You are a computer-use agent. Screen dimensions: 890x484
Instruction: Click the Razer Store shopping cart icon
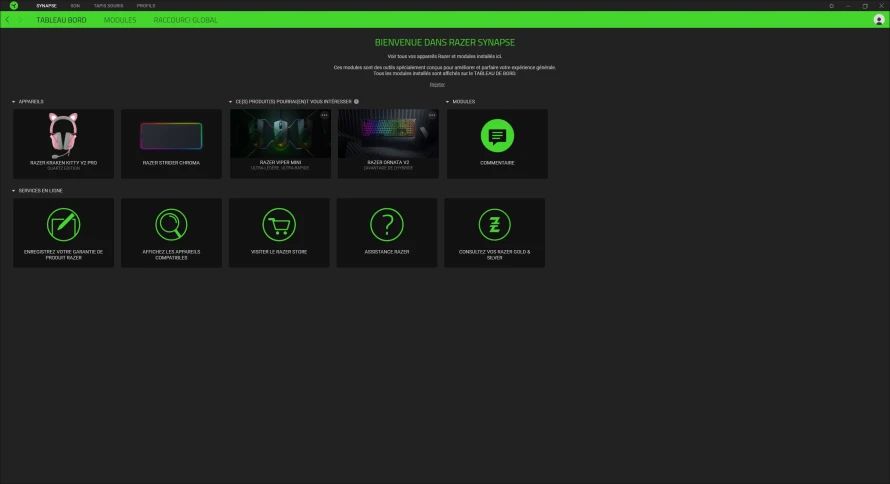(x=279, y=225)
